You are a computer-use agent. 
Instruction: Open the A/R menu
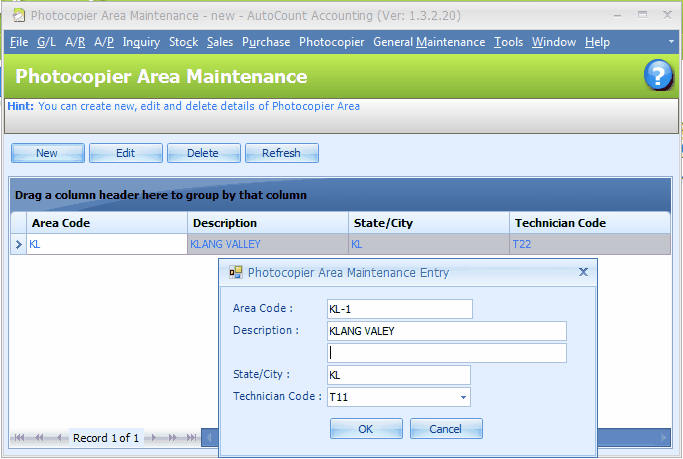[x=75, y=42]
